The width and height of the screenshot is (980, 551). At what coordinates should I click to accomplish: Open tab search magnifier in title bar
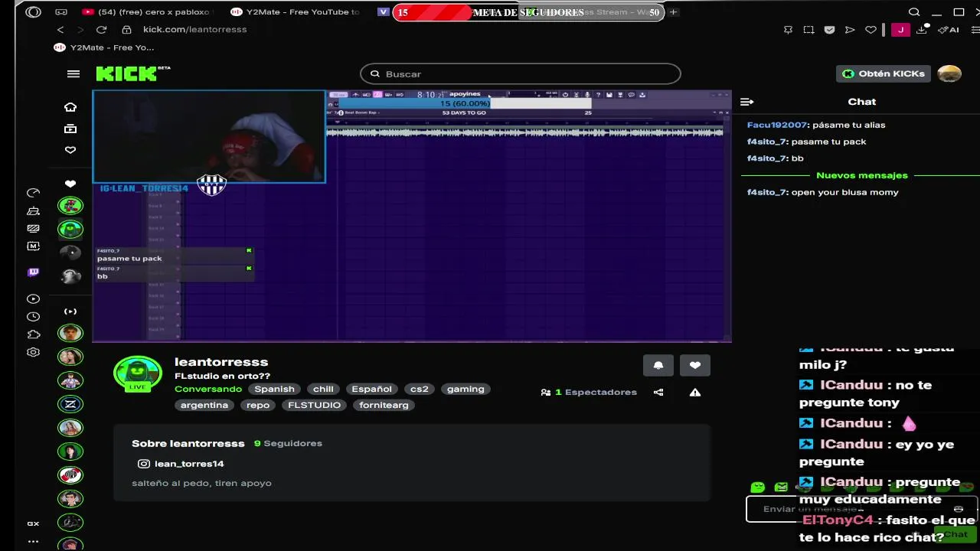(914, 12)
